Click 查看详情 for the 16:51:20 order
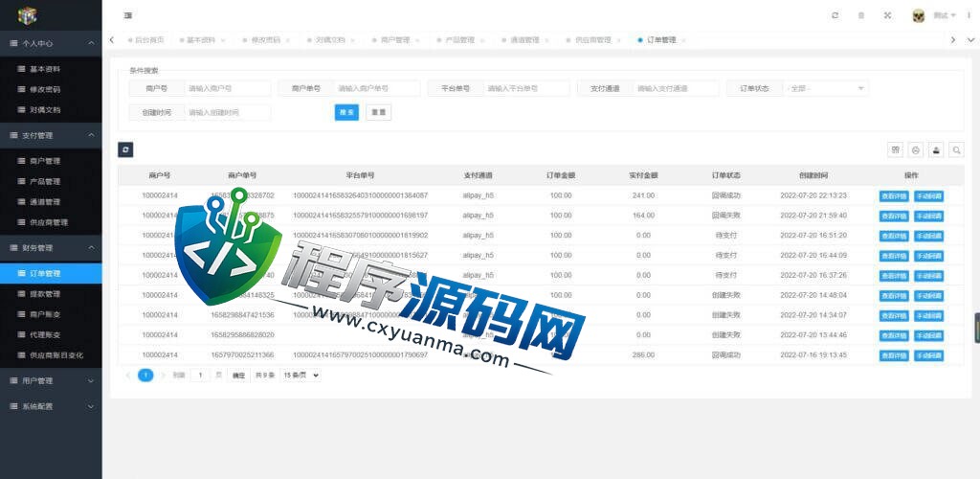 click(894, 236)
